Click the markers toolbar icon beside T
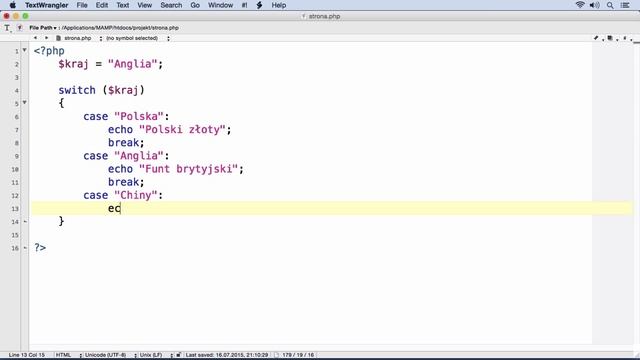This screenshot has width=640, height=360. pyautogui.click(x=20, y=28)
